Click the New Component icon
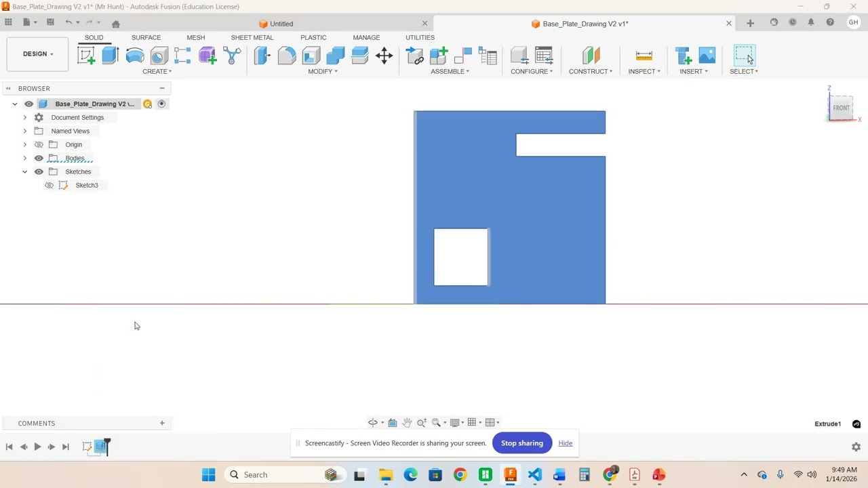 pyautogui.click(x=439, y=56)
